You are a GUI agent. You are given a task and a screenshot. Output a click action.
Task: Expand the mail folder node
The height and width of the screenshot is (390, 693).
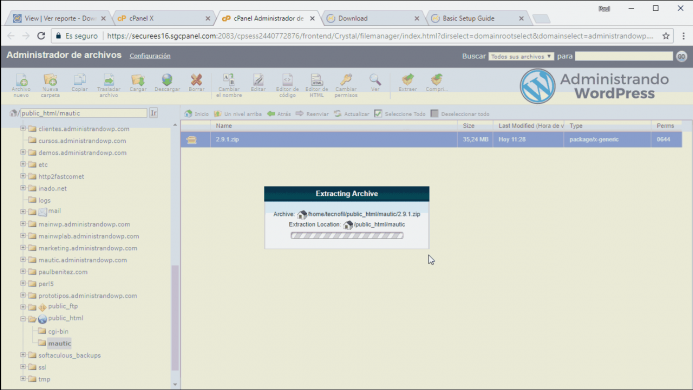(x=23, y=211)
